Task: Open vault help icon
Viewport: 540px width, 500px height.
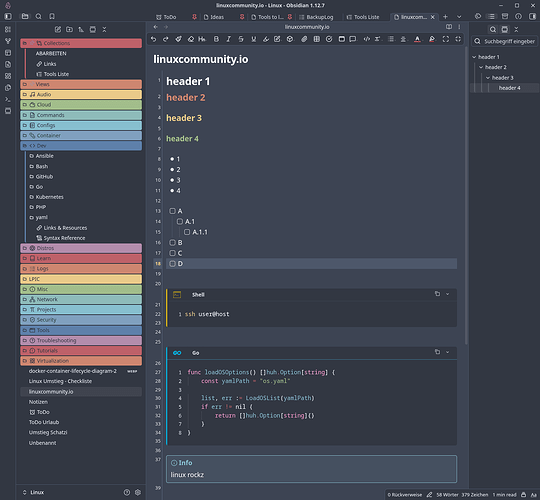Action: point(127,492)
